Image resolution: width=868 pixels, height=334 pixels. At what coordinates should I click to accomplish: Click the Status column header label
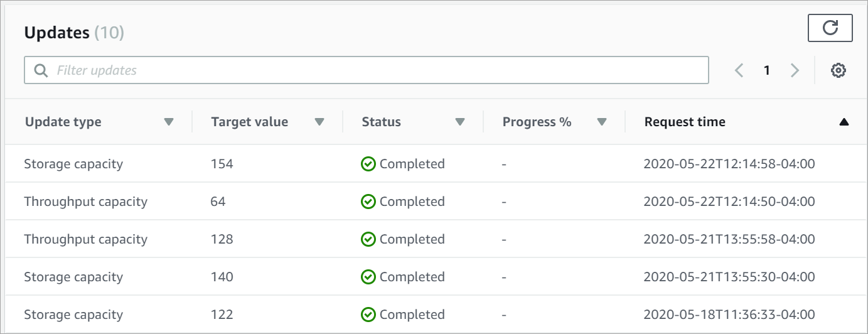(x=381, y=122)
